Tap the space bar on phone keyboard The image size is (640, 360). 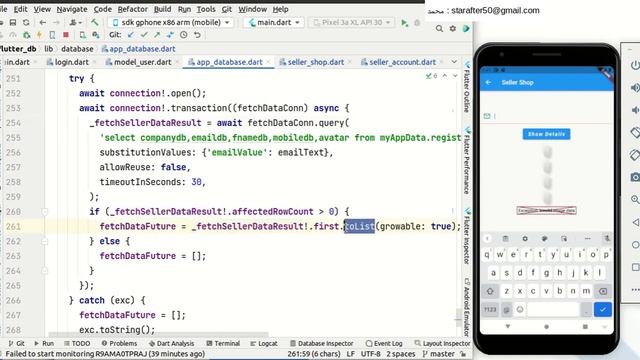coord(553,309)
